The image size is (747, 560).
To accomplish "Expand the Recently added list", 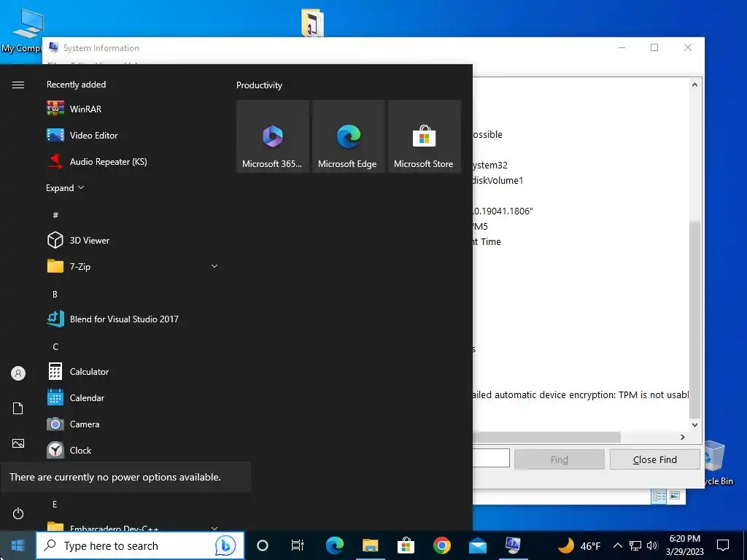I will [65, 187].
